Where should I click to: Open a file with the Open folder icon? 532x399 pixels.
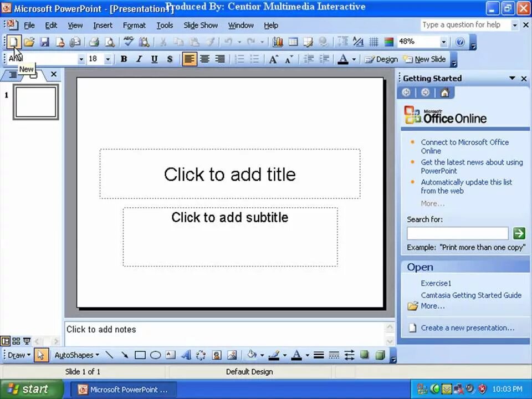[29, 42]
